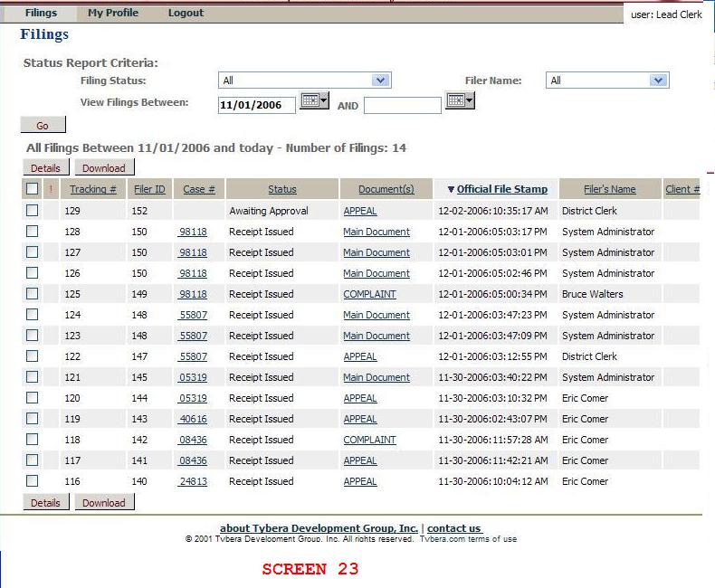Open the end date calendar picker icon
Screen dimensions: 715x588
[x=460, y=101]
